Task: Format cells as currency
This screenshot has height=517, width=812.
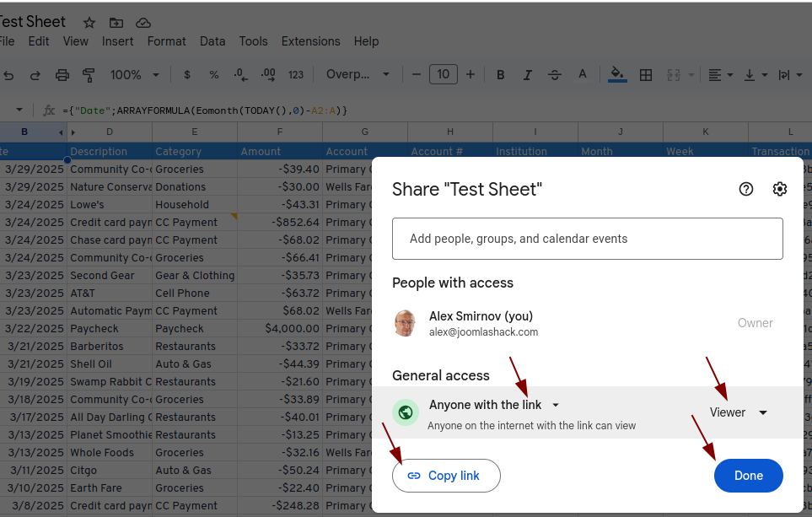Action: coord(186,75)
